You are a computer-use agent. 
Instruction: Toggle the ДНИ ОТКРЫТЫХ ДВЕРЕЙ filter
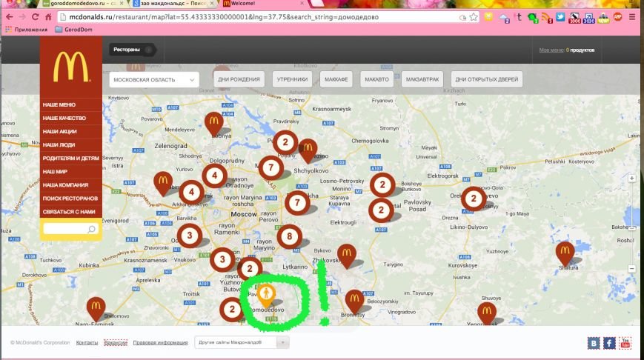pyautogui.click(x=487, y=79)
